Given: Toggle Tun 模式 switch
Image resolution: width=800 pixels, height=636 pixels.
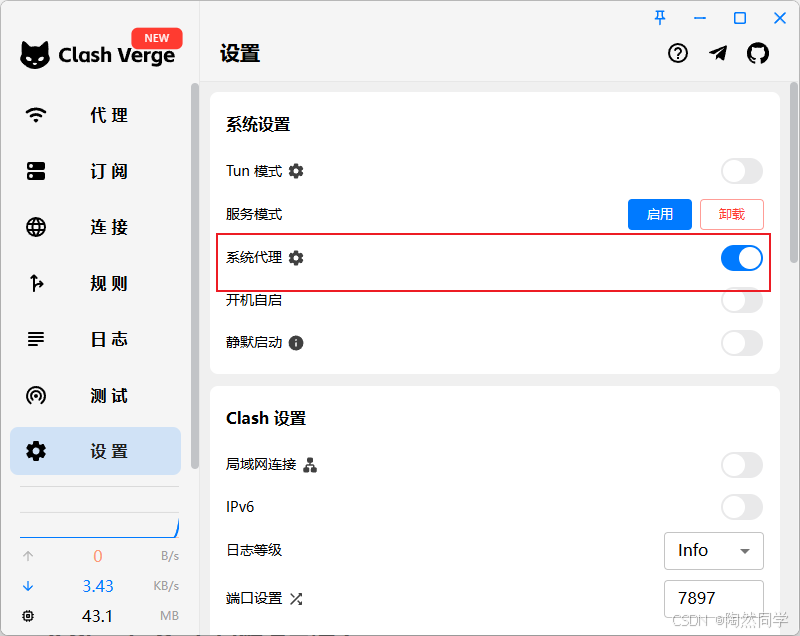Looking at the screenshot, I should 742,171.
